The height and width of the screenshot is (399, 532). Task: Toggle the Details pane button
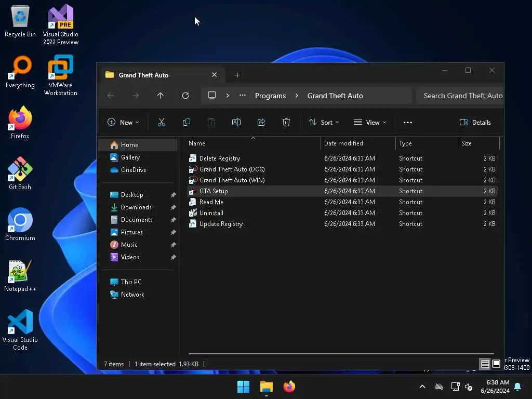[x=475, y=123]
